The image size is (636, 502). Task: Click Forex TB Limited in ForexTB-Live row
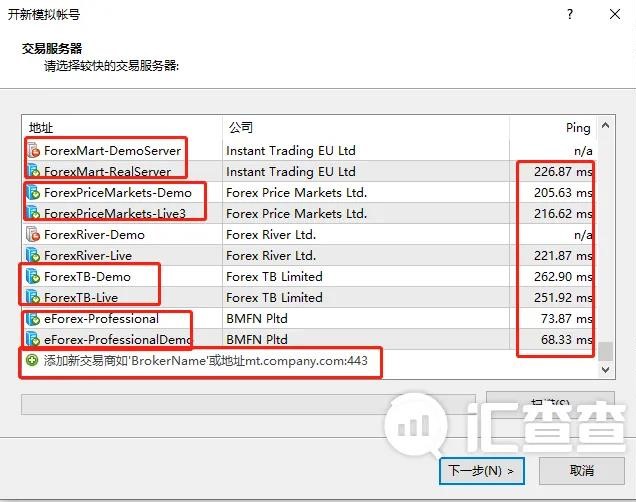point(274,298)
